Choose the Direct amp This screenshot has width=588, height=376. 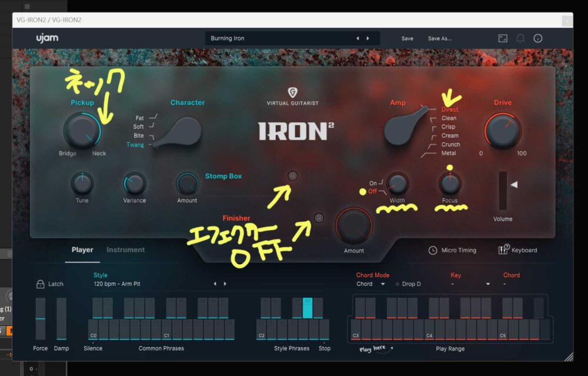(450, 109)
